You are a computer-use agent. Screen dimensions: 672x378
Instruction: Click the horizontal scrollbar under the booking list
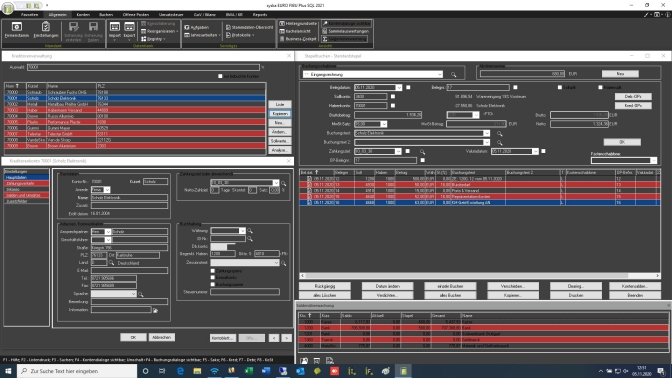click(480, 276)
